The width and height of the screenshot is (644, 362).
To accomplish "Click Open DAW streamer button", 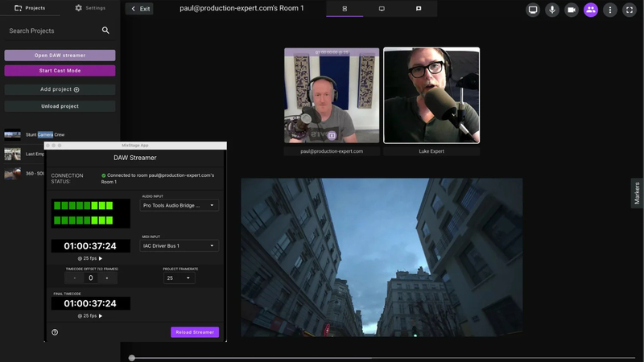I will tap(60, 55).
